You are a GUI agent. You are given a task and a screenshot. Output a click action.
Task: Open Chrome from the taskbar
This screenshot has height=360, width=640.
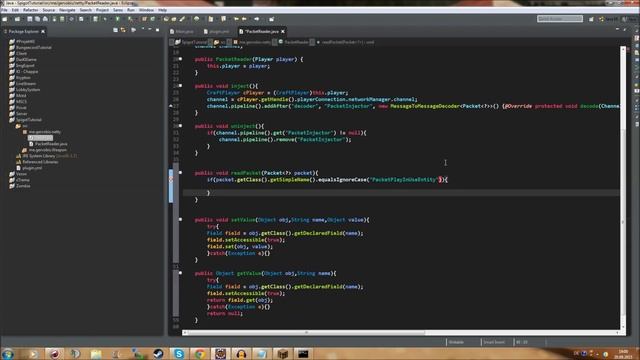200,354
